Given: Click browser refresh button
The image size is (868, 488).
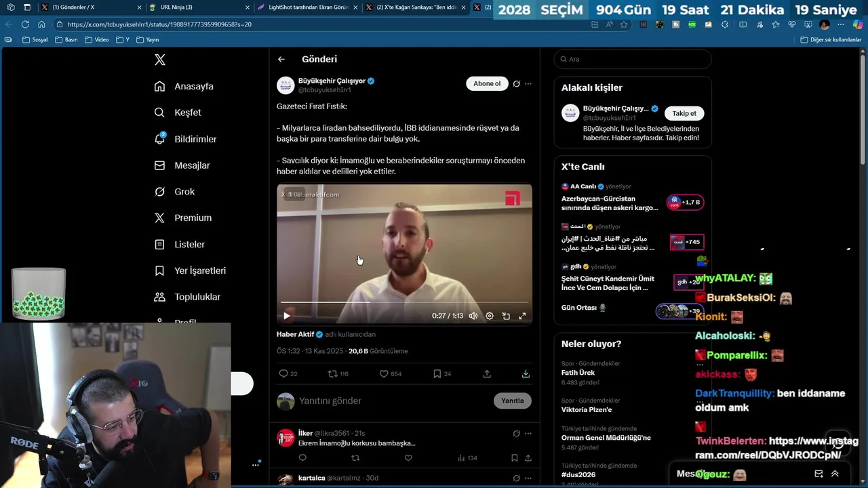Looking at the screenshot, I should click(25, 24).
